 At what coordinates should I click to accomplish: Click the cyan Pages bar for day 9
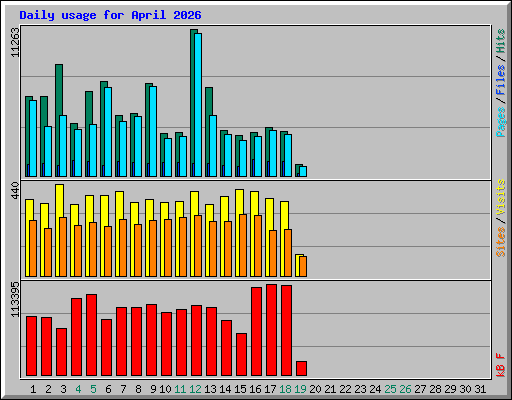click(153, 131)
